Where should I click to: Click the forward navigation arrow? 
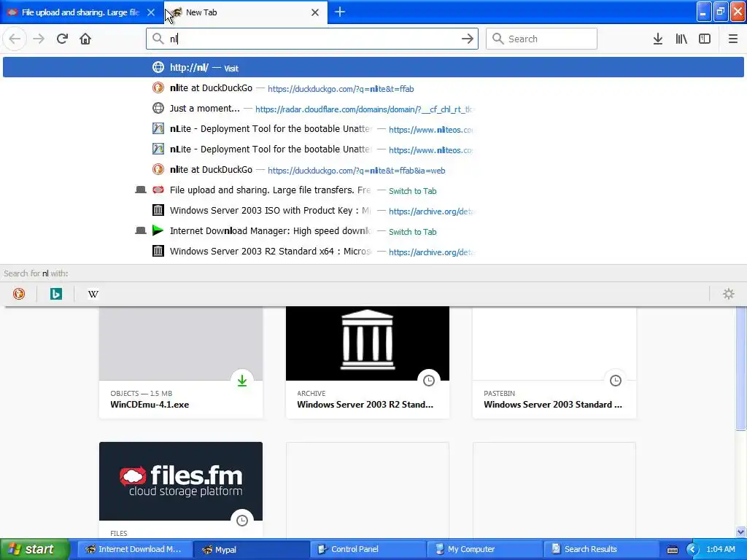[39, 39]
